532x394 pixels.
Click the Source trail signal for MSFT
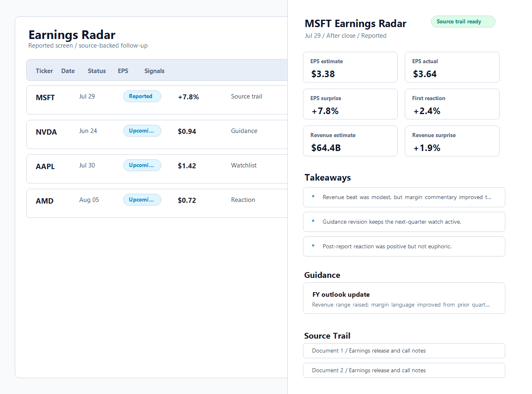point(246,96)
